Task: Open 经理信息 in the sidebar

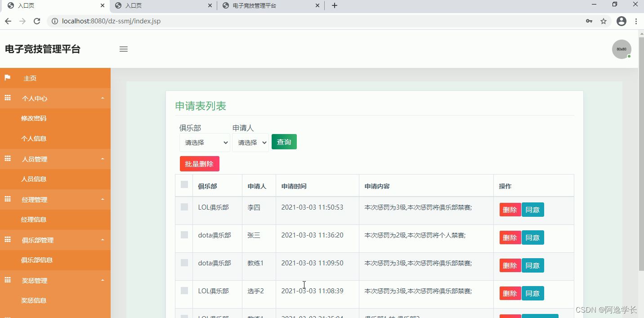Action: pos(55,219)
